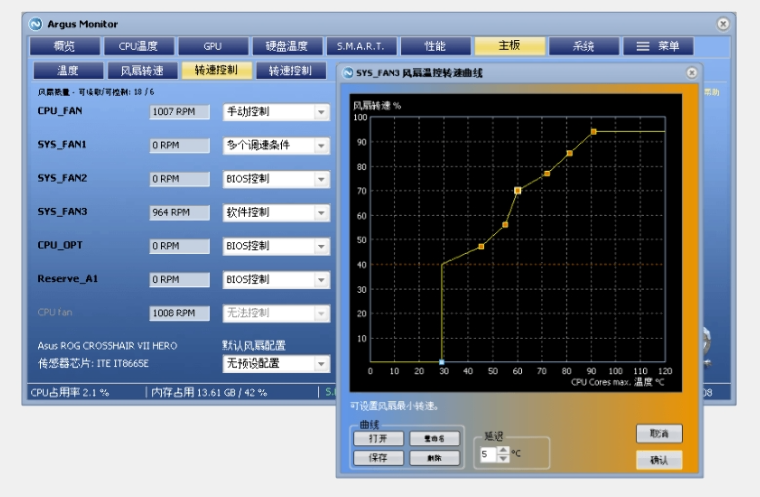Click the 打开 curve button
The width and height of the screenshot is (760, 497).
pyautogui.click(x=378, y=438)
